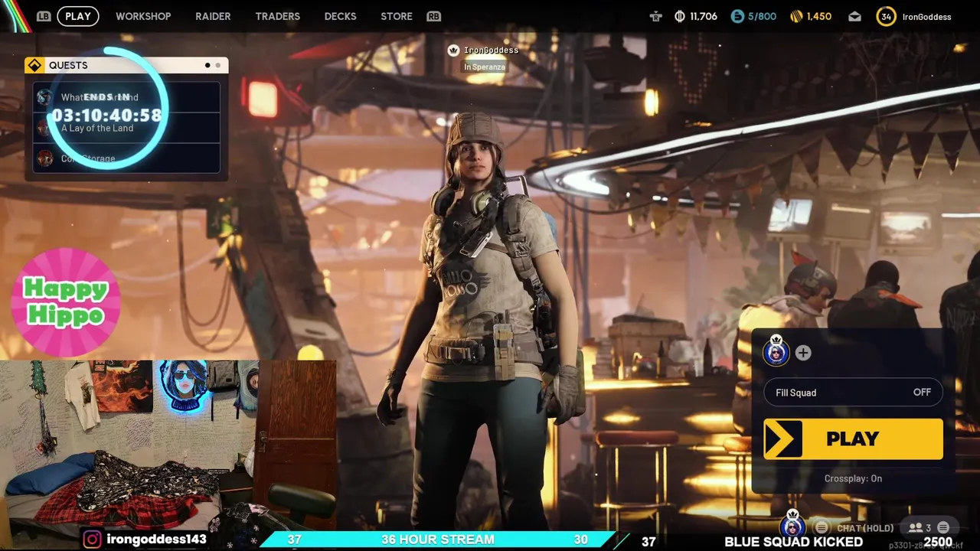Open chat via menu icon beside CHAT (HOLD)
The image size is (980, 551).
(x=822, y=528)
